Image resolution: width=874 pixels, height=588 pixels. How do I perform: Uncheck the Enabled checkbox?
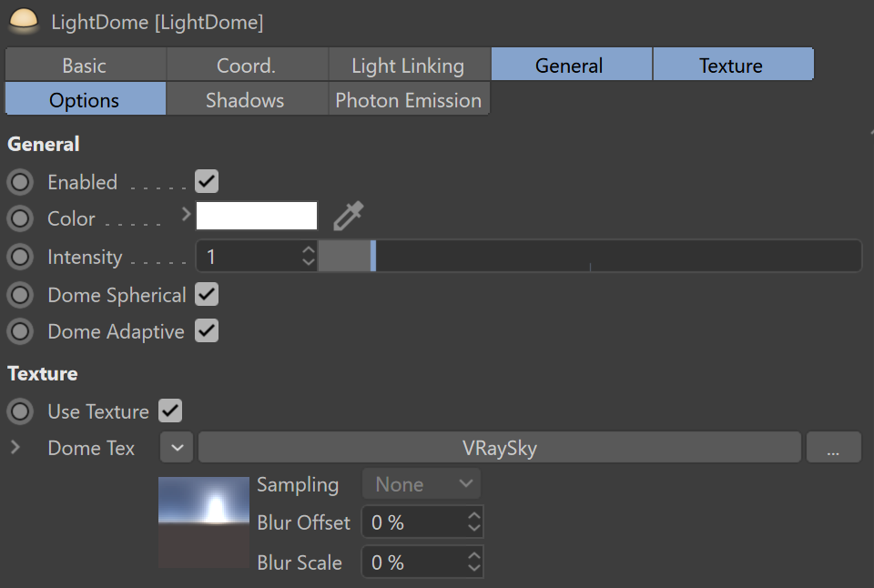click(x=208, y=182)
